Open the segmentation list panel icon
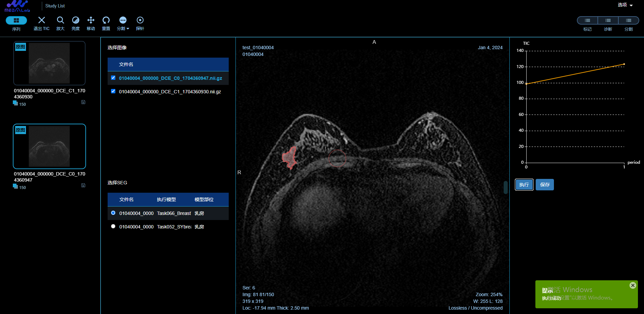644x314 pixels. pyautogui.click(x=628, y=21)
